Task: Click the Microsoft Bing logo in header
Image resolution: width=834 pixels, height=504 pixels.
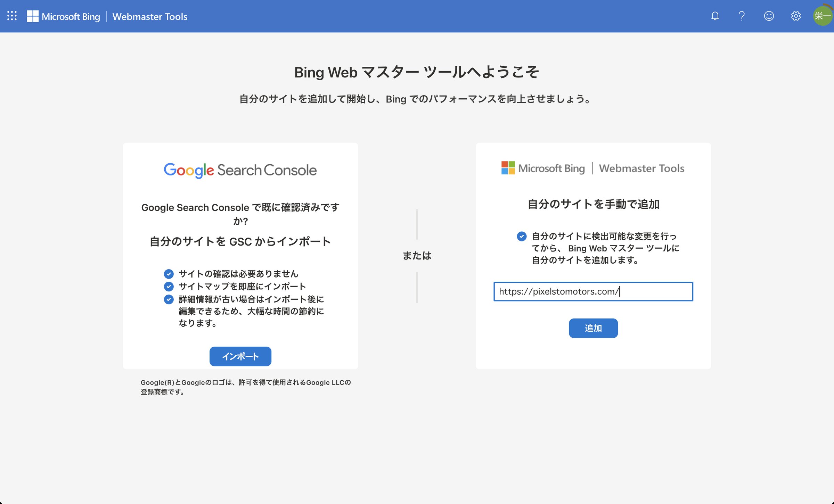Action: click(x=64, y=16)
